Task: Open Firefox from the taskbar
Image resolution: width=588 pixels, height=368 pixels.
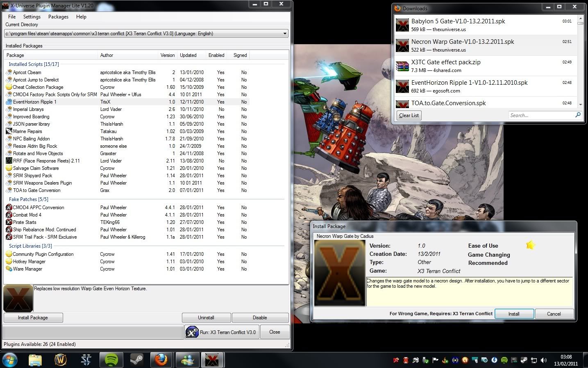Action: tap(161, 360)
